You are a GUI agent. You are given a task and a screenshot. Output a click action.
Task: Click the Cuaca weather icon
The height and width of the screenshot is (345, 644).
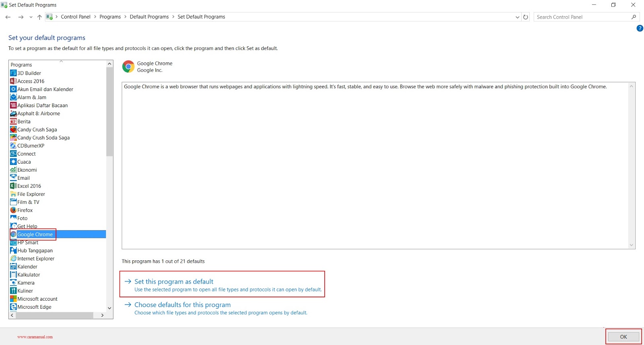pyautogui.click(x=13, y=162)
